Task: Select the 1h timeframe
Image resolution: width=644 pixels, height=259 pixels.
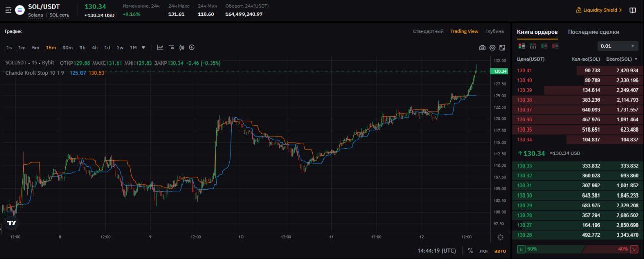Action: [x=82, y=48]
